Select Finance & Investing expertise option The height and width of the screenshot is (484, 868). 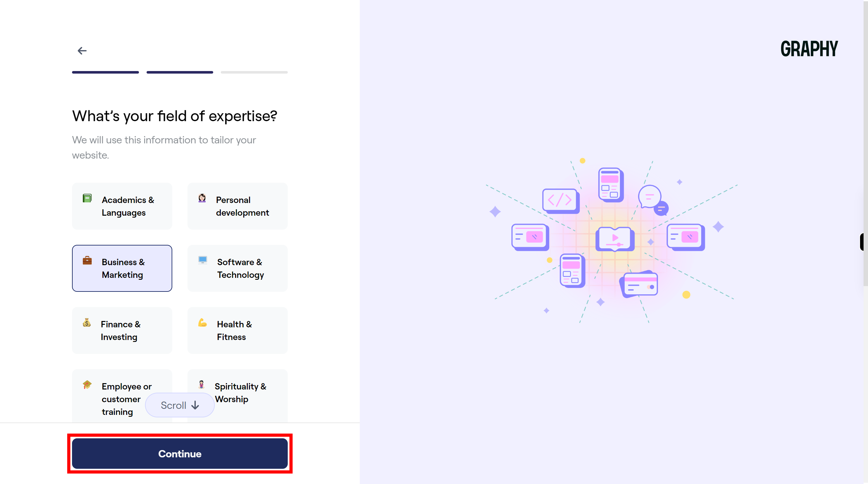click(x=122, y=330)
